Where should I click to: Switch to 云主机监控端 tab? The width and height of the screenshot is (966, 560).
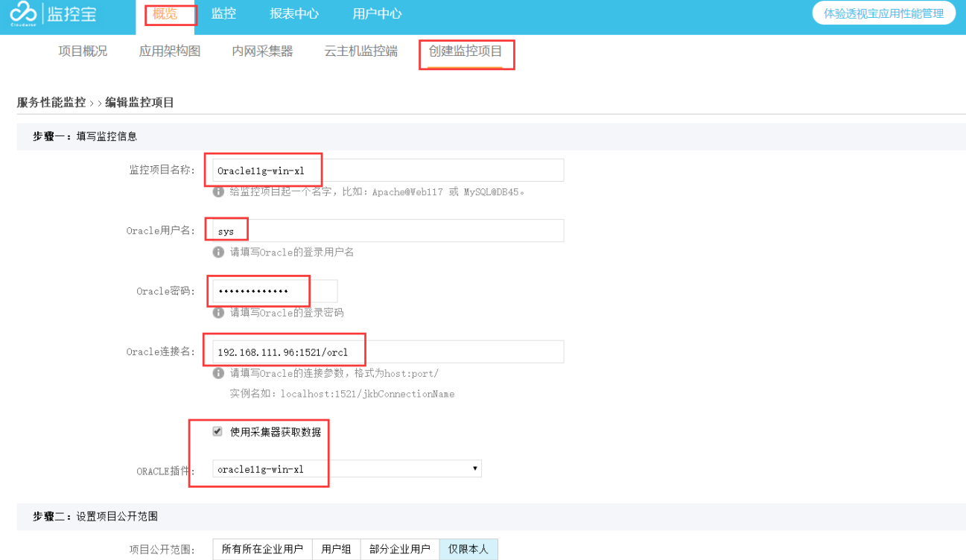point(361,51)
